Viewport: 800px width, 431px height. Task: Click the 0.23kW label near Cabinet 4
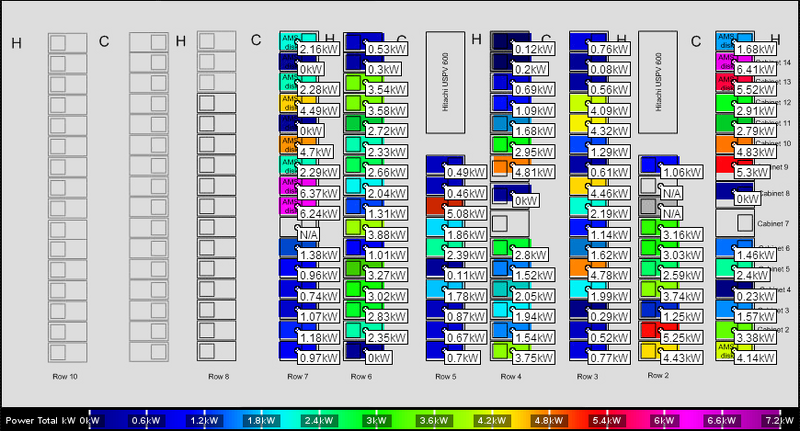(x=756, y=296)
